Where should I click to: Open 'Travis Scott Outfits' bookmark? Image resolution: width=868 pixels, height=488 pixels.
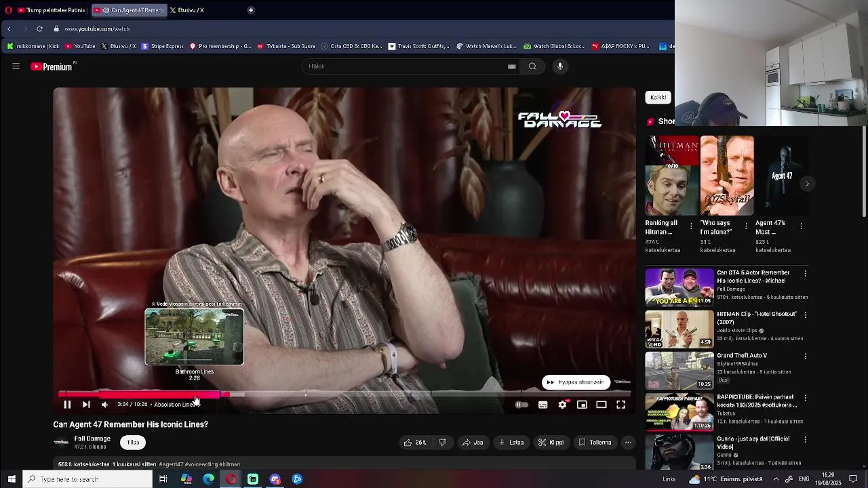(419, 47)
